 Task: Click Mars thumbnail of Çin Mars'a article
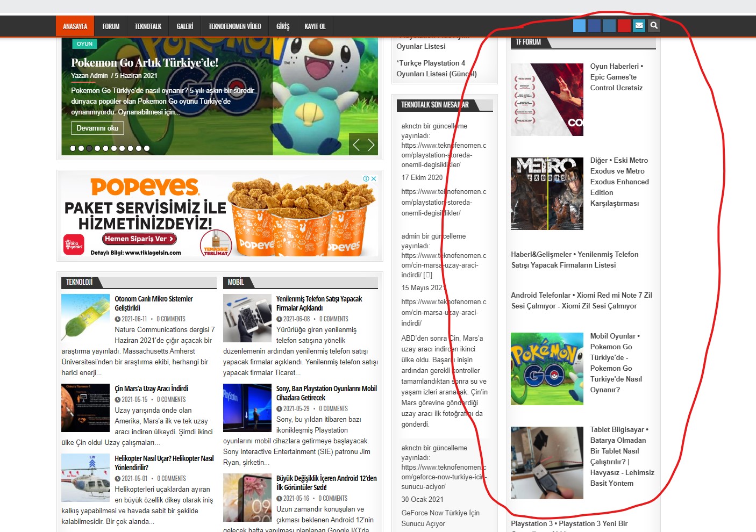pyautogui.click(x=85, y=408)
